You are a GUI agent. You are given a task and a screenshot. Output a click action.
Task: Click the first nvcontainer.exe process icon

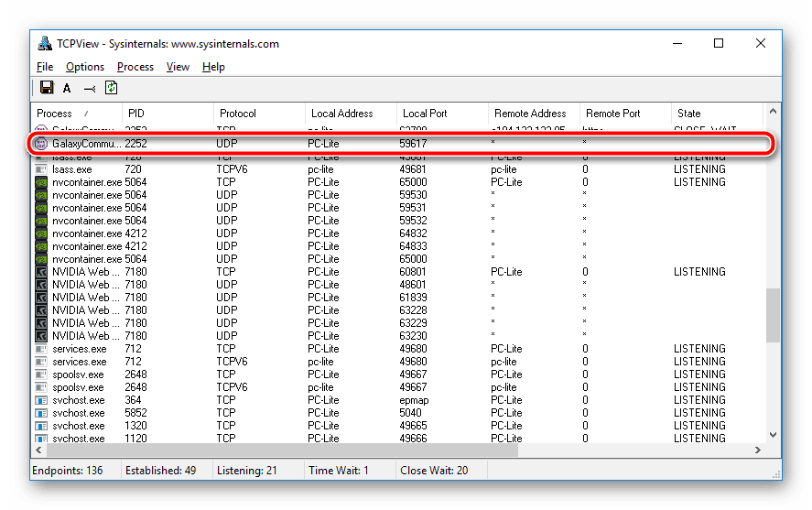coord(40,182)
